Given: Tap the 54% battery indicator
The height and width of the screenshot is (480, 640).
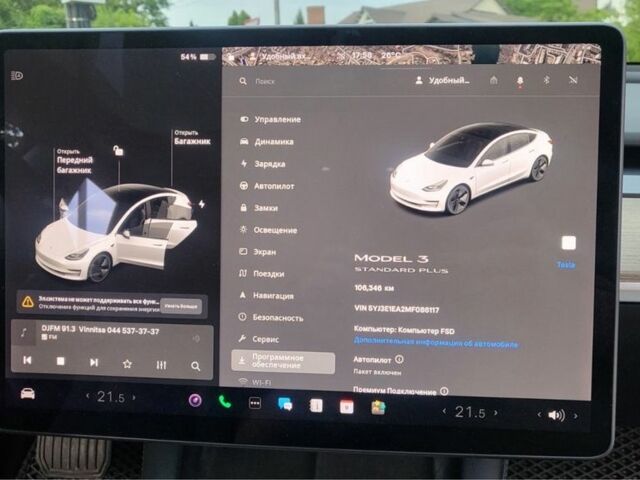Looking at the screenshot, I should coord(198,57).
